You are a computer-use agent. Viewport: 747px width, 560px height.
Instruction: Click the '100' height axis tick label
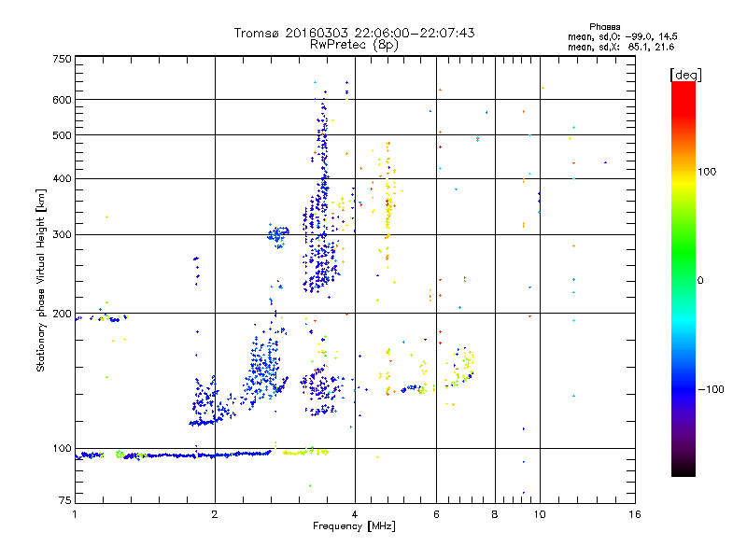pos(62,448)
